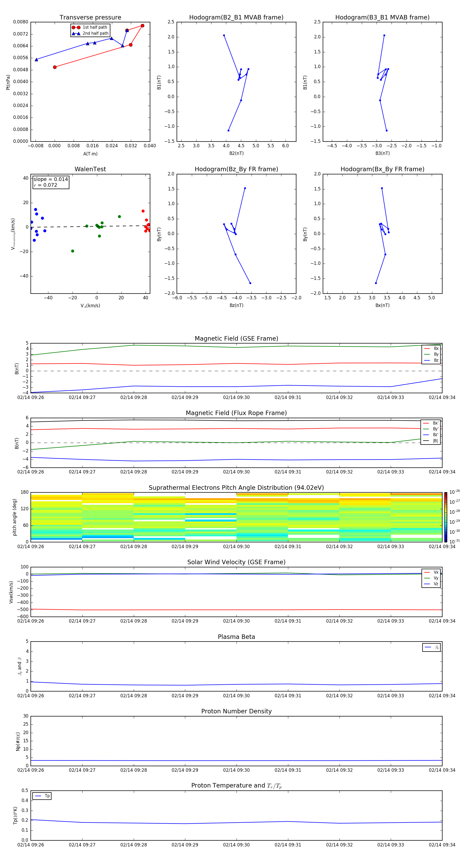Click the '1st half path' legend entry
473x868 pixels.
click(90, 27)
